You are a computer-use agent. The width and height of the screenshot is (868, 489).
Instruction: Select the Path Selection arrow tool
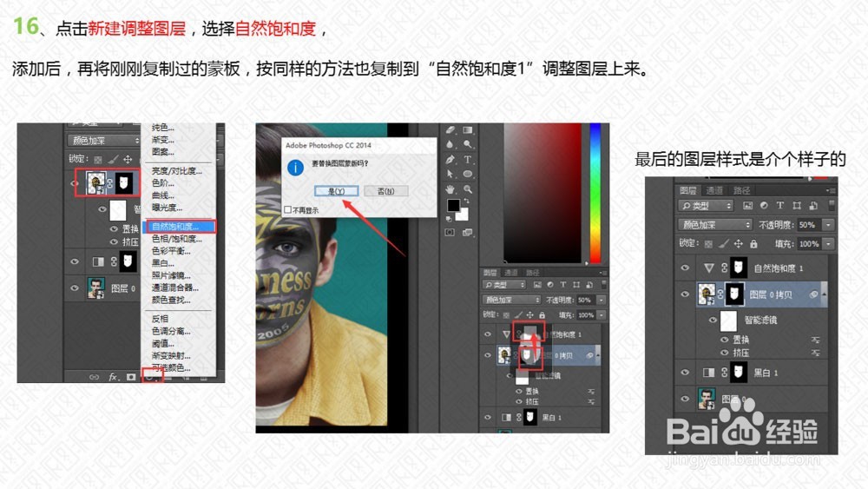pos(450,174)
